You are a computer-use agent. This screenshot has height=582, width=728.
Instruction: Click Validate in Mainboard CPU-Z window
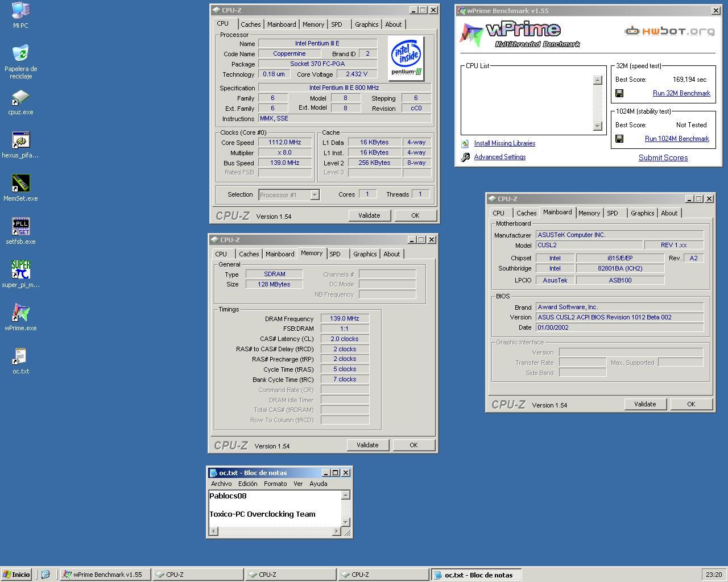coord(645,404)
